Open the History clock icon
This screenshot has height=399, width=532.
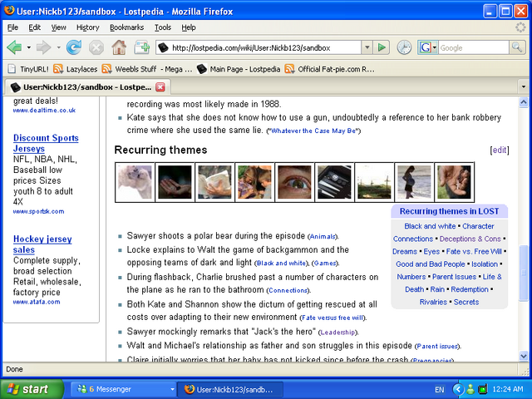point(404,47)
